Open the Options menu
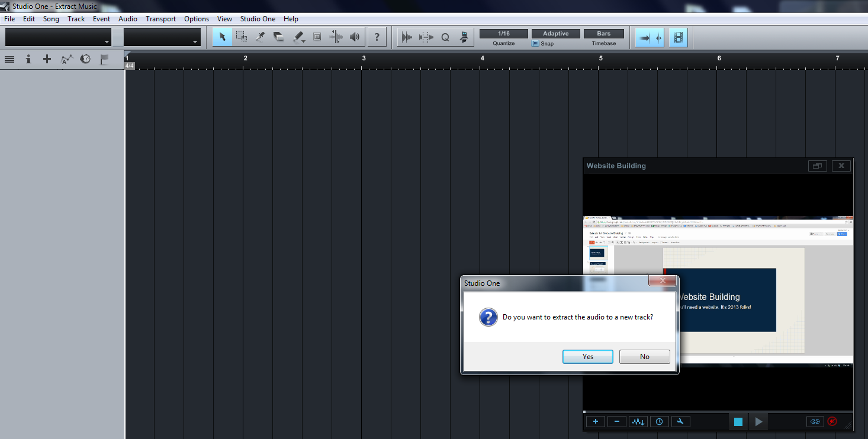868x439 pixels. tap(197, 19)
